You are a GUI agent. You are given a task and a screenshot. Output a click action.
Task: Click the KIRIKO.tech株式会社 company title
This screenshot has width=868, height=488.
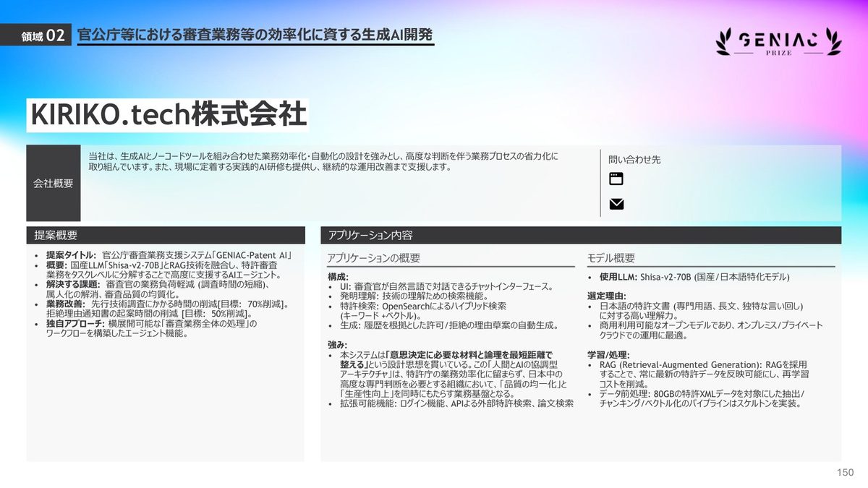tap(167, 116)
